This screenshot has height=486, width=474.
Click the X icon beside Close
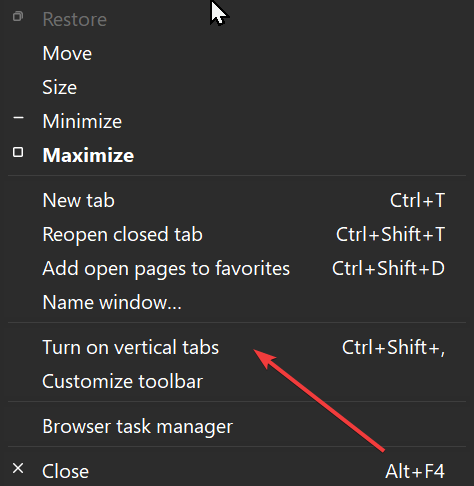[18, 468]
